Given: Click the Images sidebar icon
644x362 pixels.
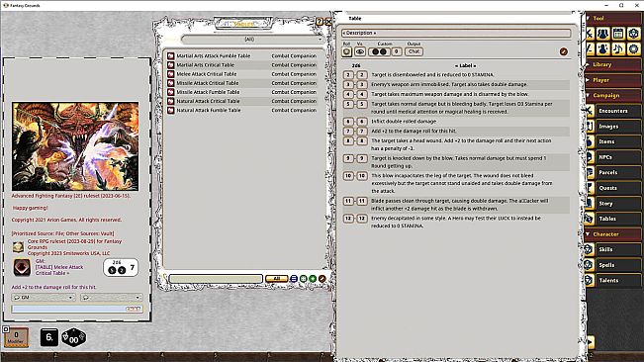Looking at the screenshot, I should click(590, 127).
